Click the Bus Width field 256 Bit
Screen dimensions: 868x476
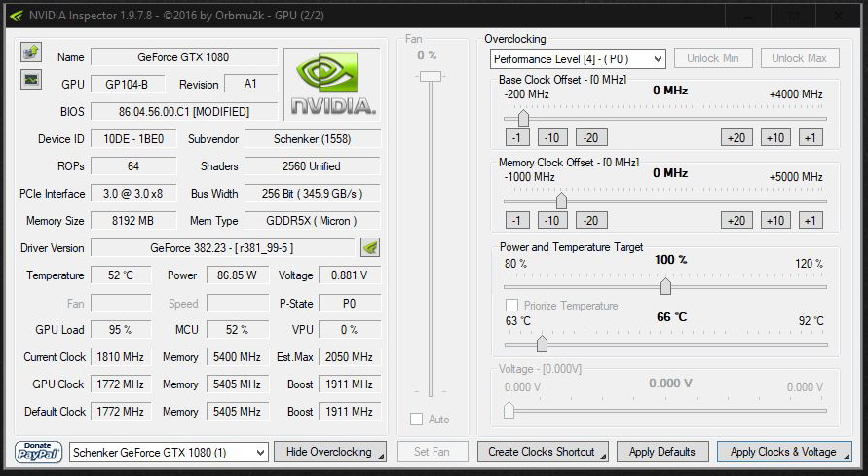click(x=312, y=194)
